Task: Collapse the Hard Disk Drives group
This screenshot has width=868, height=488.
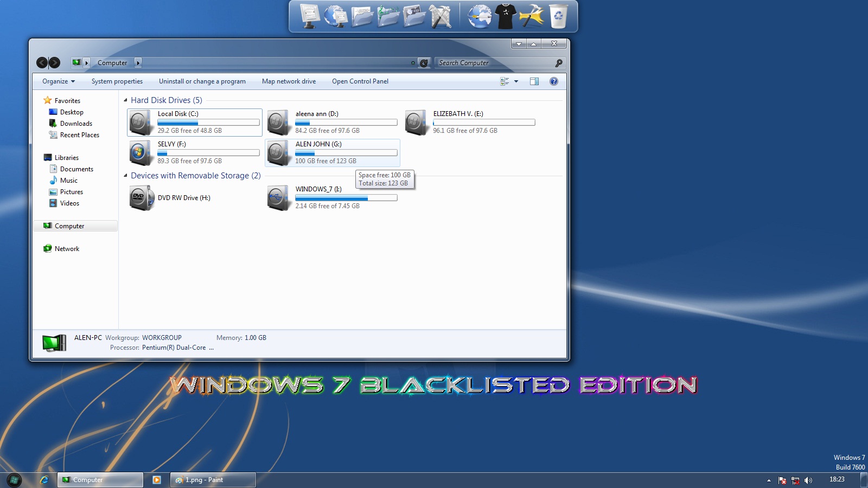Action: click(x=126, y=100)
